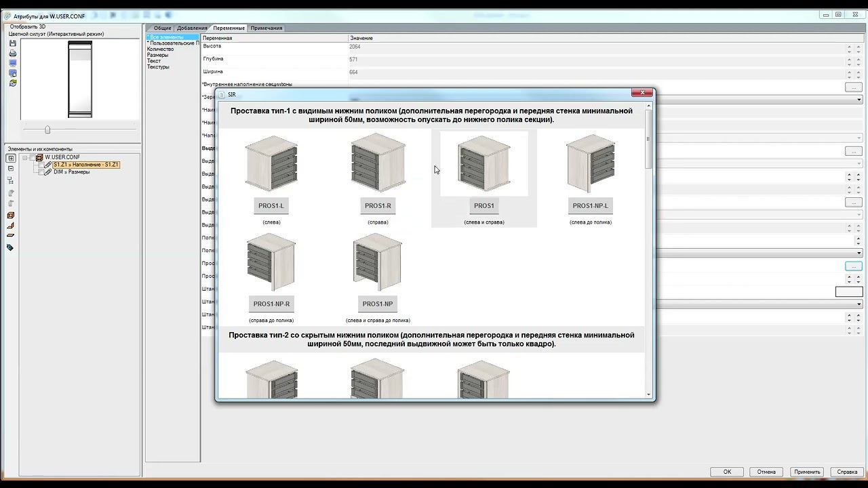The image size is (868, 488).
Task: Click the browse button on the Внутреннее наполнение row
Action: [x=853, y=87]
